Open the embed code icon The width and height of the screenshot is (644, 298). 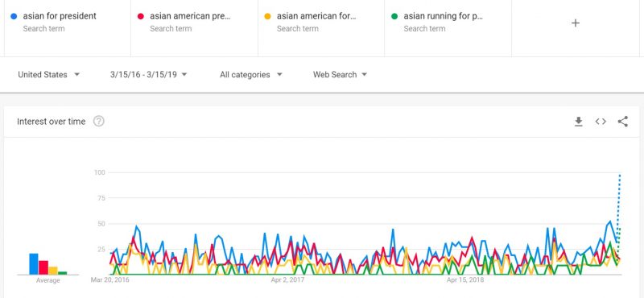tap(601, 122)
